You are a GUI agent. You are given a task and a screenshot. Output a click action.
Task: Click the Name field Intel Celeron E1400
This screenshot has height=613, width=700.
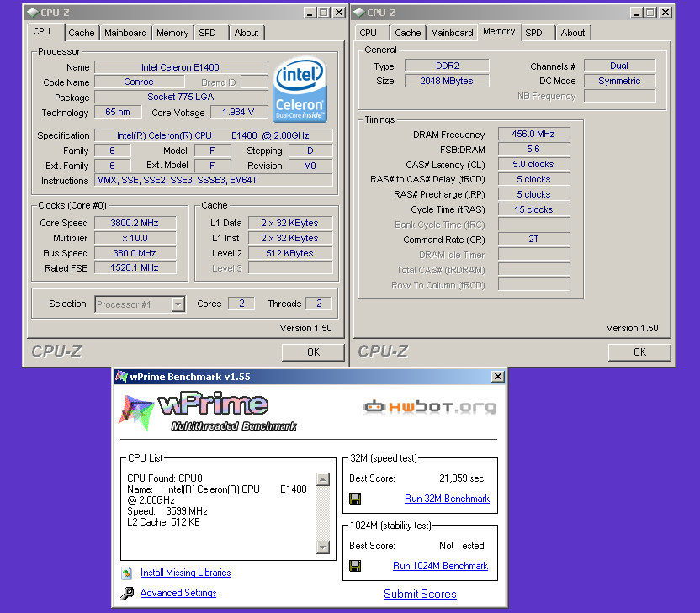click(181, 67)
